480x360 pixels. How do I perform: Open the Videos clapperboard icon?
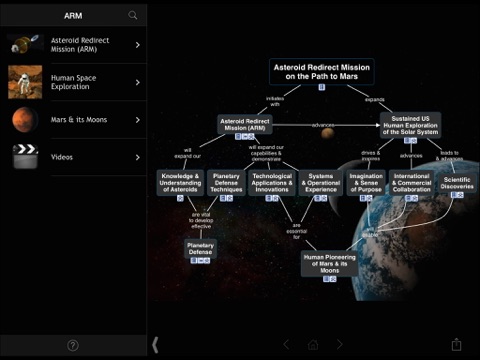tap(25, 157)
